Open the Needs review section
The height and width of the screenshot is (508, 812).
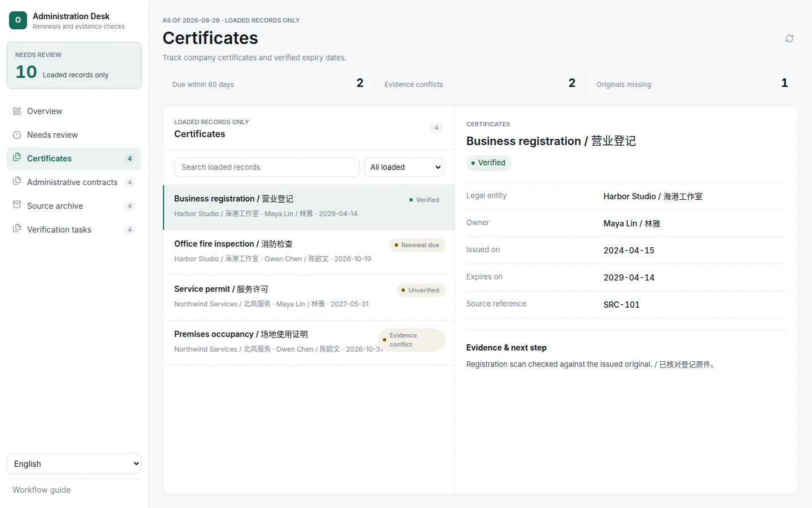click(x=74, y=135)
